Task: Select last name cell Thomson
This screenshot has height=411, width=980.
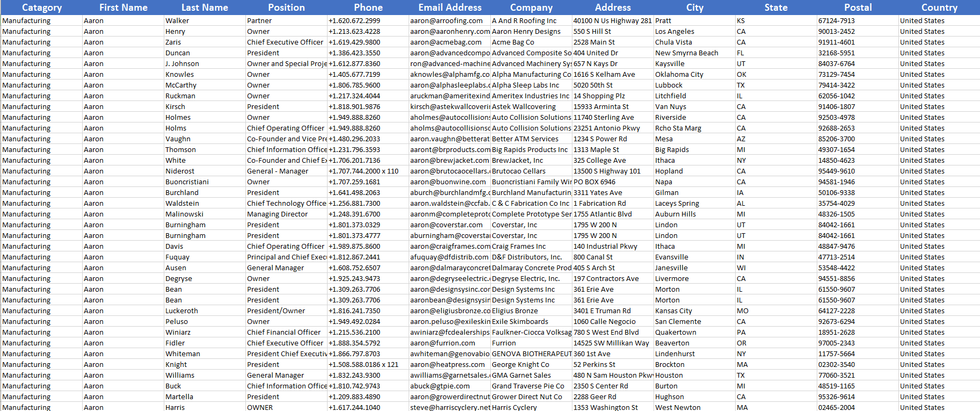Action: [205, 149]
